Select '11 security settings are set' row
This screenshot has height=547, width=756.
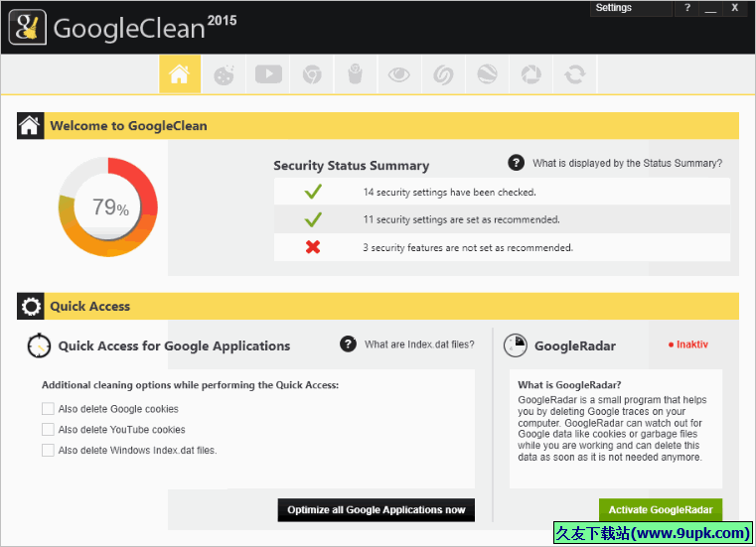(502, 219)
